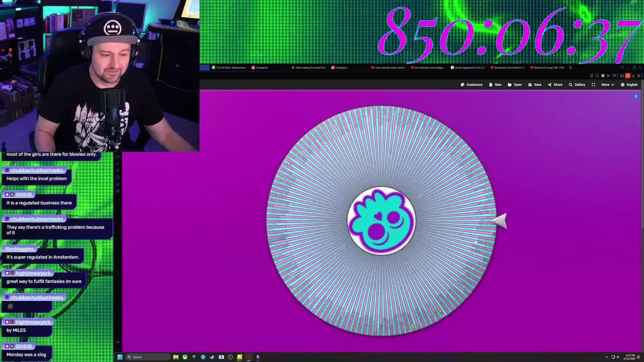The width and height of the screenshot is (644, 362).
Task: Switch to second Instagram browser tab
Action: click(x=339, y=67)
